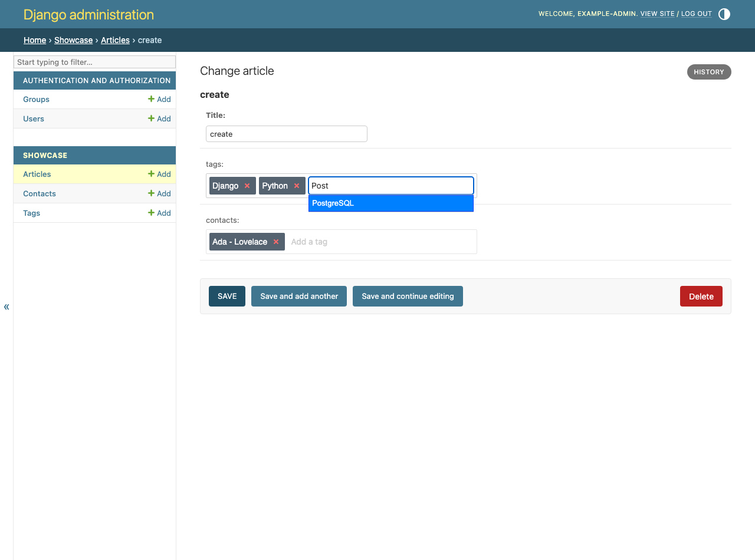Image resolution: width=755 pixels, height=560 pixels.
Task: Open Groups in the sidebar
Action: 36,99
